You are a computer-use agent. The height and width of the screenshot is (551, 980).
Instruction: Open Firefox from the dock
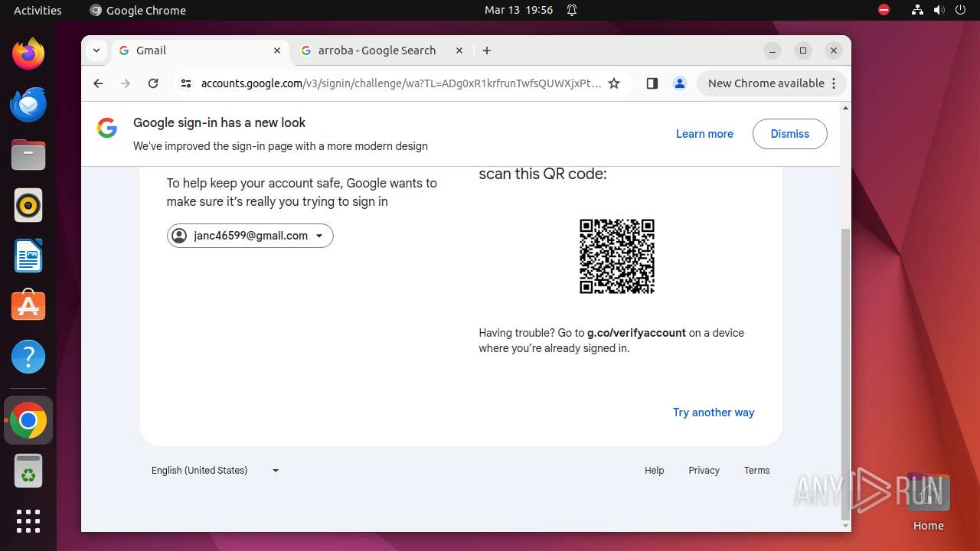point(28,54)
